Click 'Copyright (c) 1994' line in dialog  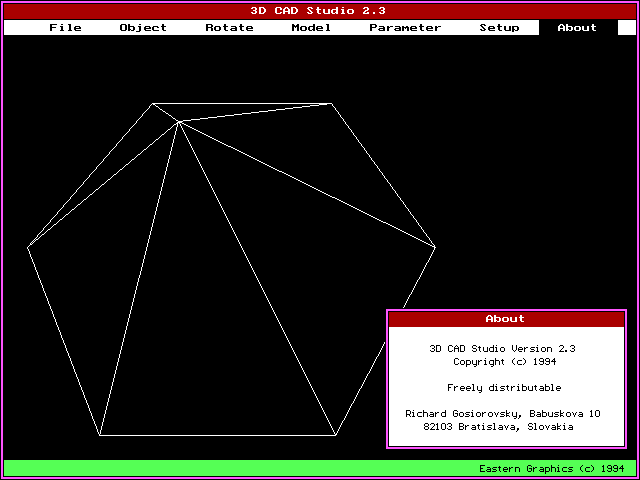pyautogui.click(x=504, y=362)
